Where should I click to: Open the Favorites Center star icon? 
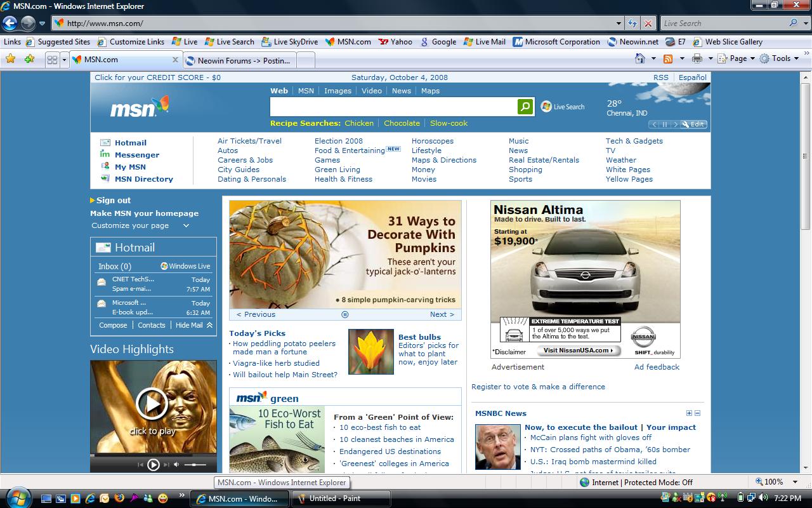click(10, 59)
